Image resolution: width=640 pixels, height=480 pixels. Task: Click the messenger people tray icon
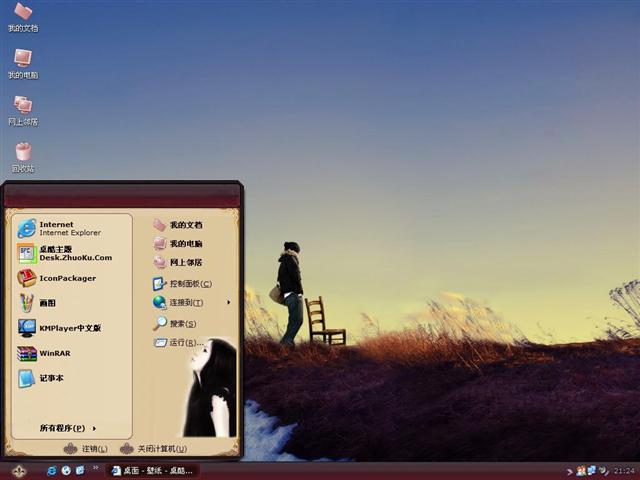point(581,471)
